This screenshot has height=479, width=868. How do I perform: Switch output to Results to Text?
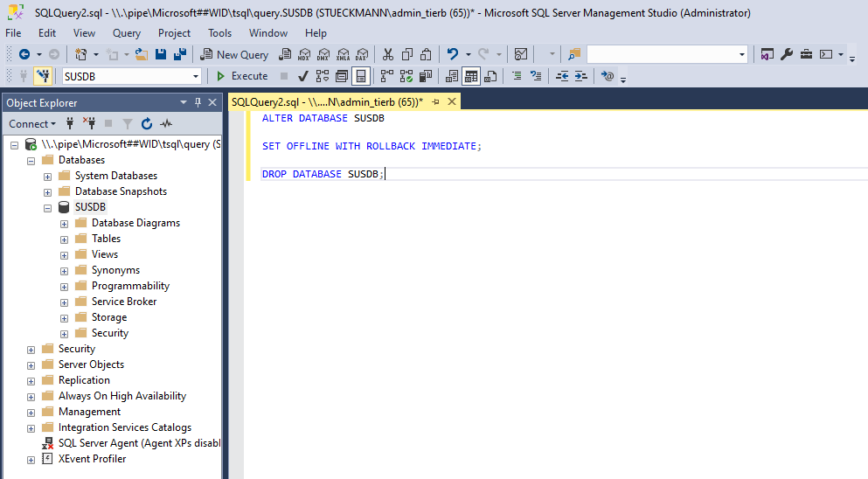pyautogui.click(x=452, y=76)
